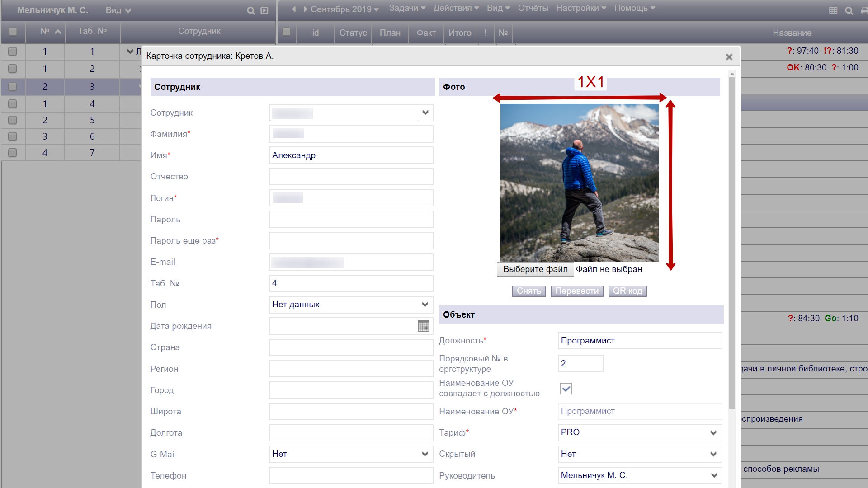
Task: Open the birth date calendar picker
Action: (423, 326)
